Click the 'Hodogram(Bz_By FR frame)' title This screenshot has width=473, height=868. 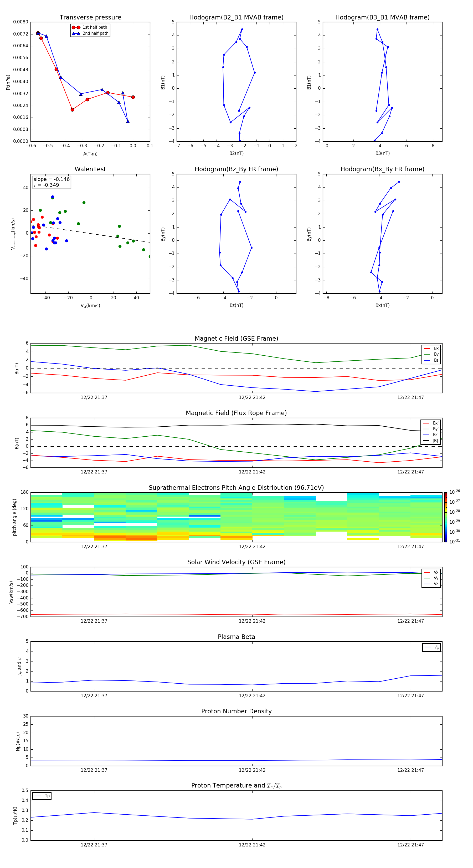(x=236, y=169)
